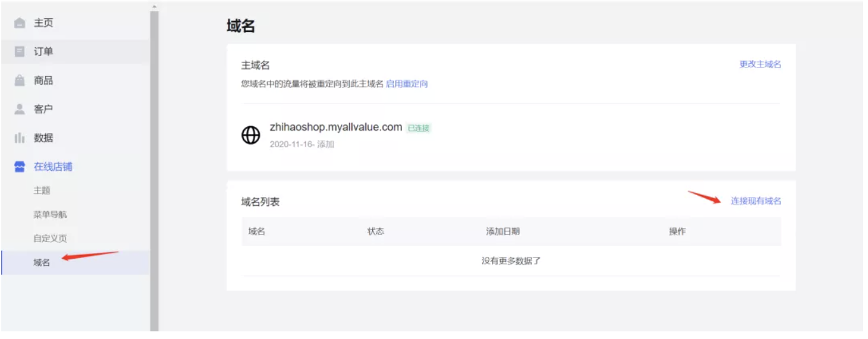
Task: Click the globe icon beside zhihaoshop domain
Action: point(251,135)
